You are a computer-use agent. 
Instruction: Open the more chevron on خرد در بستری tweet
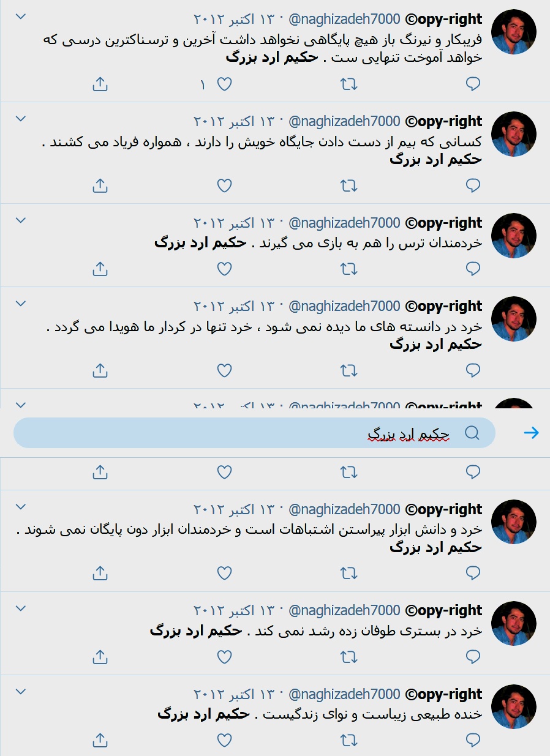click(x=20, y=608)
